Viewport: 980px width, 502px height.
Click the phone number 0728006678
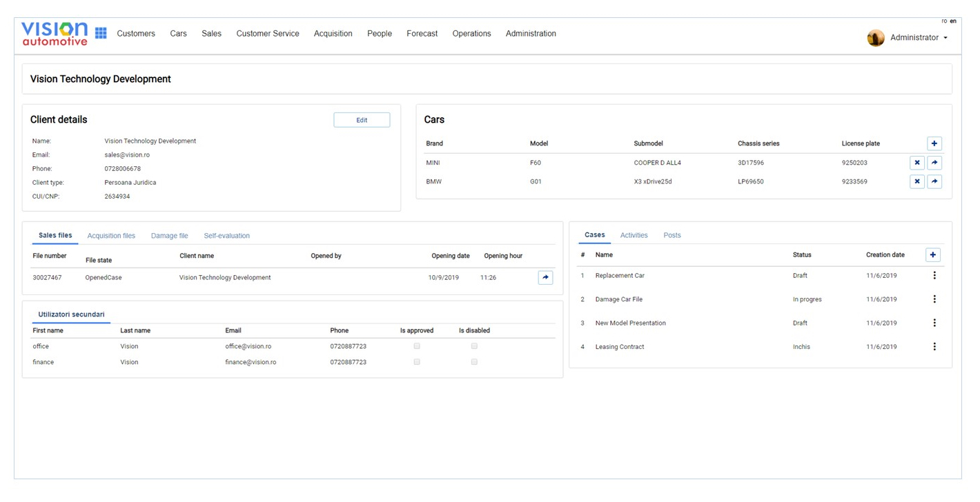click(x=123, y=169)
